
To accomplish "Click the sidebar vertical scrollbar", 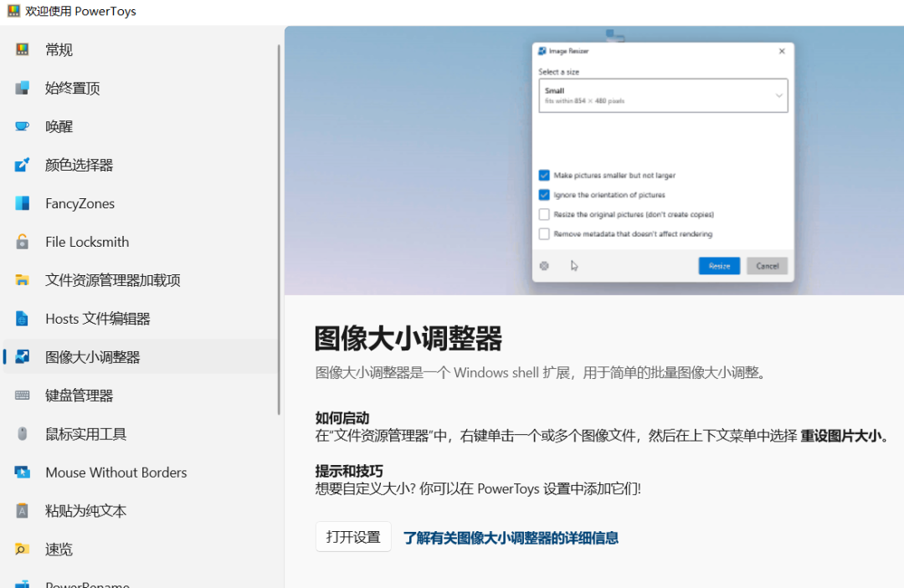I will tap(279, 229).
